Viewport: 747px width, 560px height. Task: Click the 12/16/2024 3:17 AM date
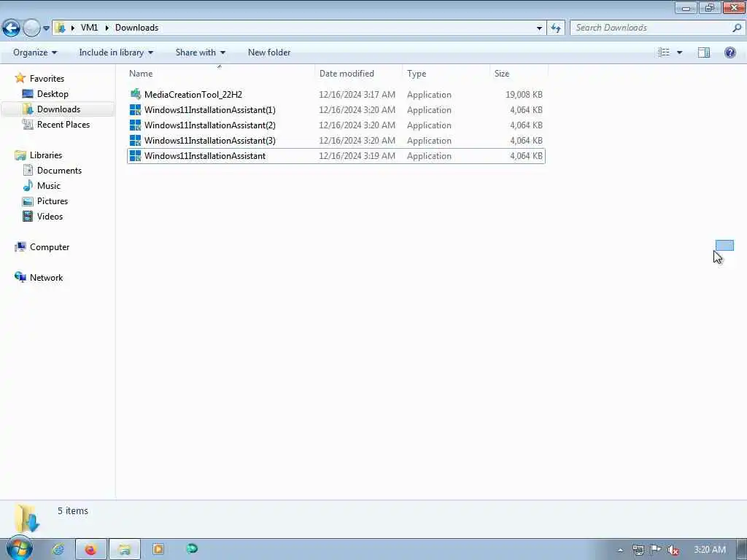[x=357, y=95]
